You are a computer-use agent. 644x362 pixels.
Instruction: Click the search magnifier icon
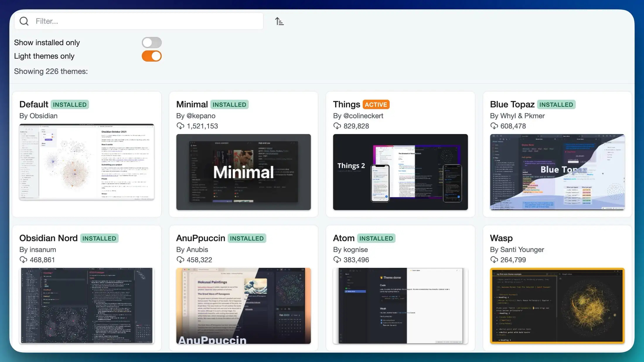pos(24,21)
